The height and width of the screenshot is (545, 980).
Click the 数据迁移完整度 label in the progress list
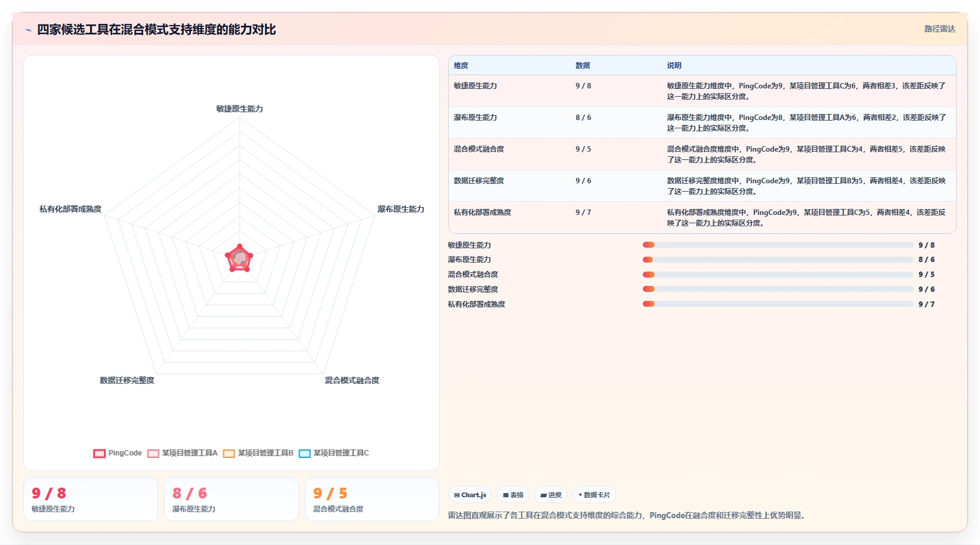473,290
